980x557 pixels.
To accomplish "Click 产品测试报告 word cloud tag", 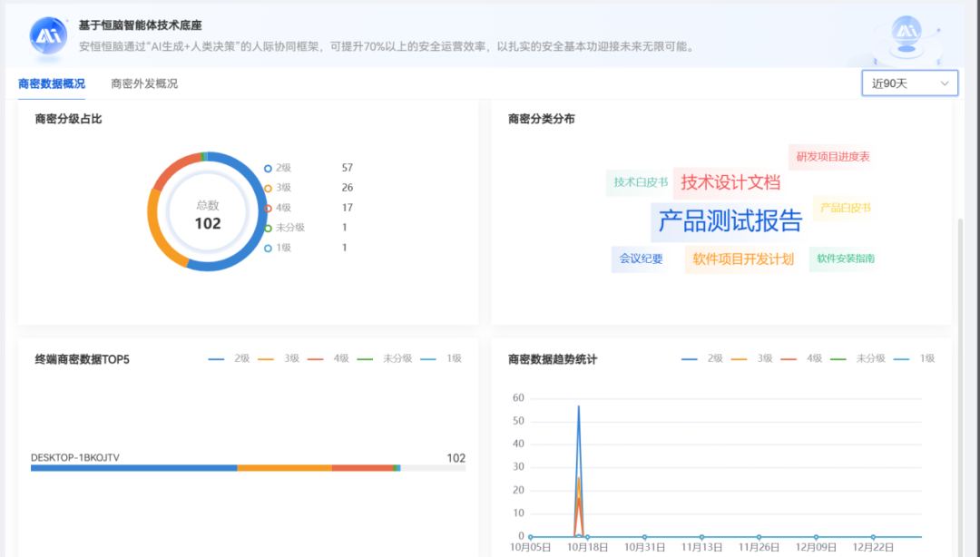I will pos(730,220).
